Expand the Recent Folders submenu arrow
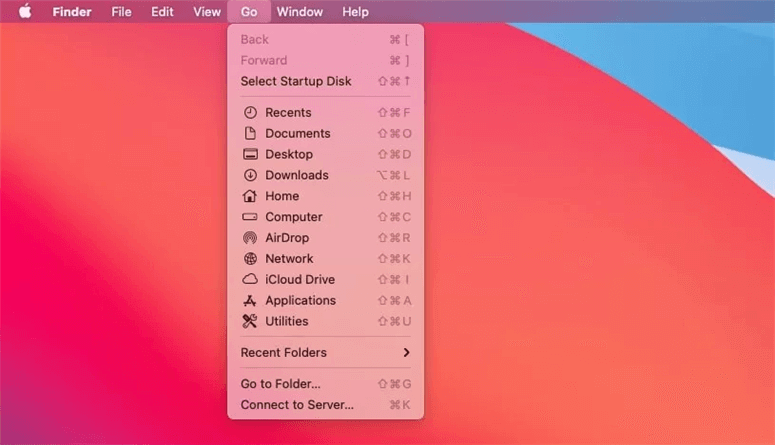The image size is (775, 445). (x=406, y=353)
